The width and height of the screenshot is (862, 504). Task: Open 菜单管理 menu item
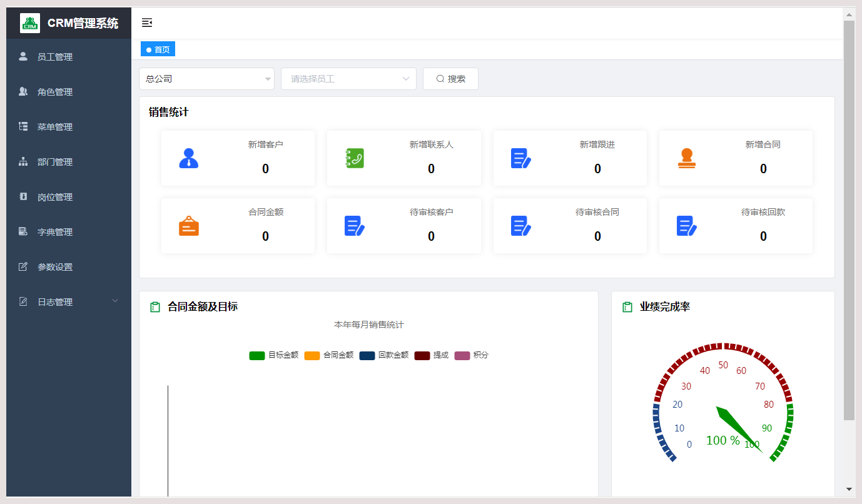69,127
